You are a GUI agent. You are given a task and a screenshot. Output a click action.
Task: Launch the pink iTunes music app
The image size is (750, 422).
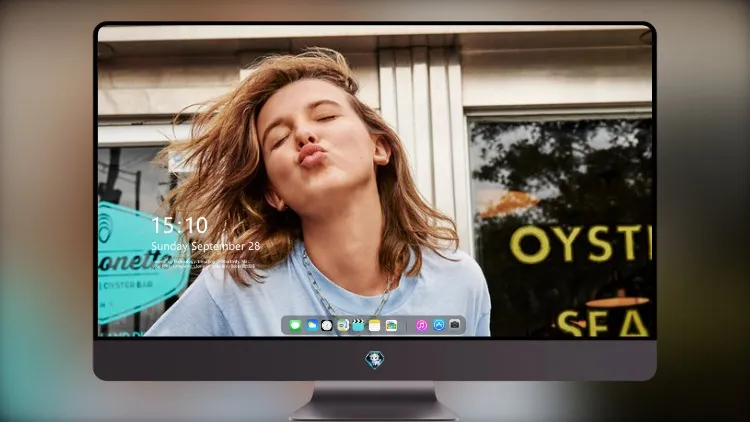click(x=421, y=325)
